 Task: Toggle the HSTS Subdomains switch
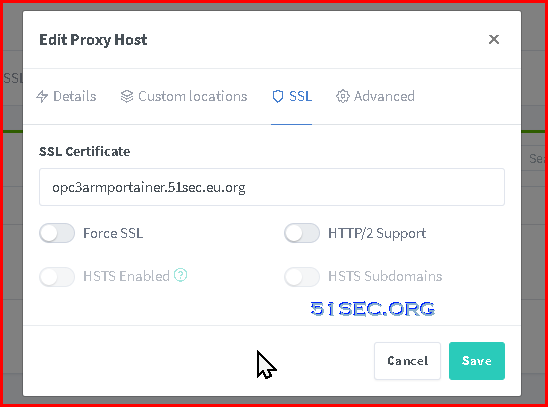tap(302, 277)
